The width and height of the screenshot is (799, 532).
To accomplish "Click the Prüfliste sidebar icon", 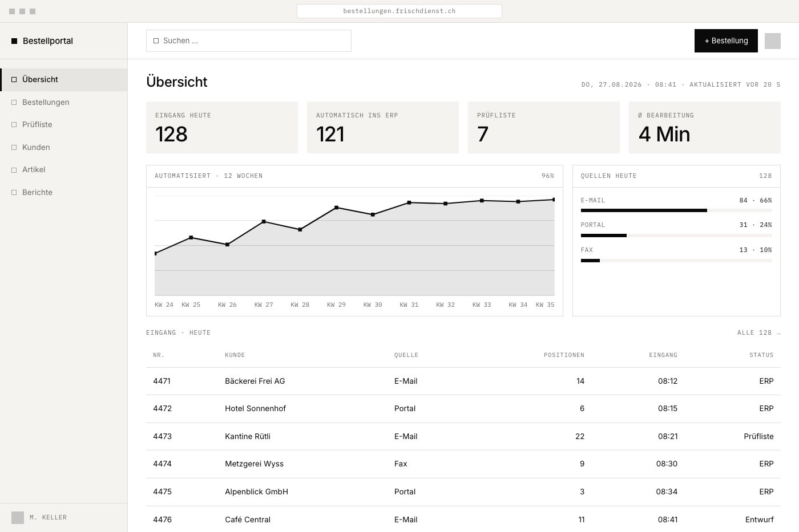I will pos(14,125).
